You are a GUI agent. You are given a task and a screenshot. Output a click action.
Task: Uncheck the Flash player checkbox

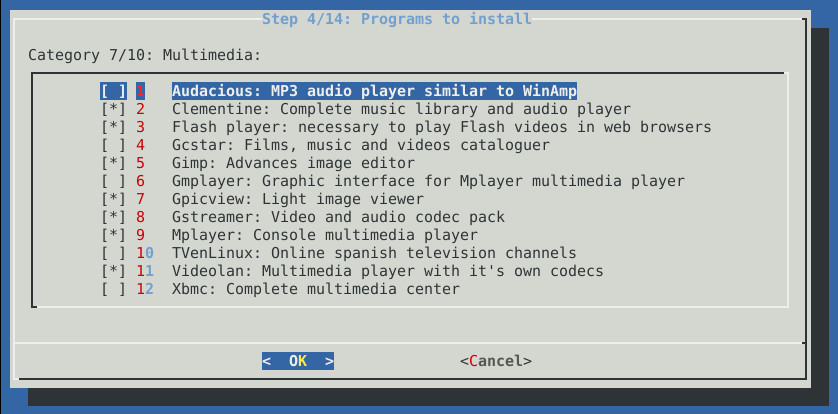pos(113,127)
